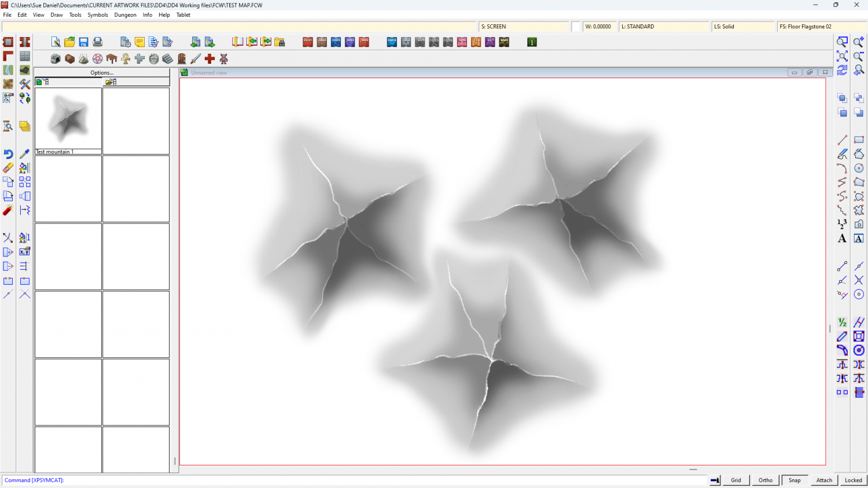Select the Undo arrow tool
The image size is (868, 488).
(x=8, y=154)
